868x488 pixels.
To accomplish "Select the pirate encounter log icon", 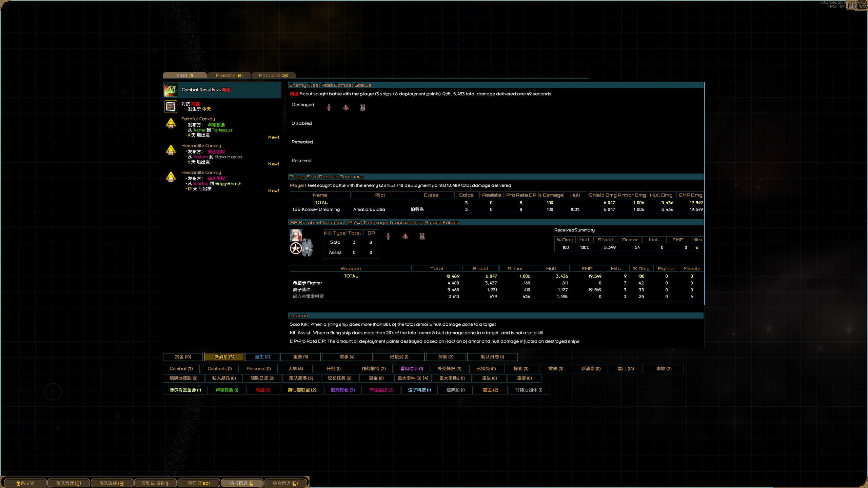I will click(171, 107).
